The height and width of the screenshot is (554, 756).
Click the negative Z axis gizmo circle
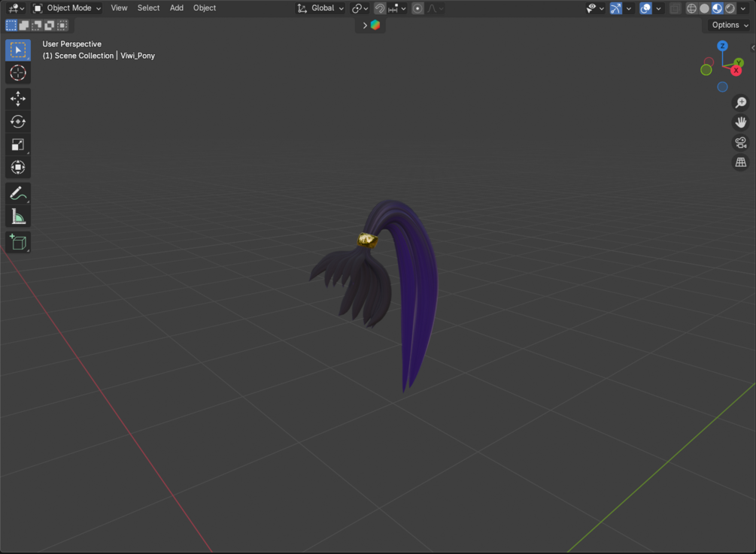pos(722,86)
